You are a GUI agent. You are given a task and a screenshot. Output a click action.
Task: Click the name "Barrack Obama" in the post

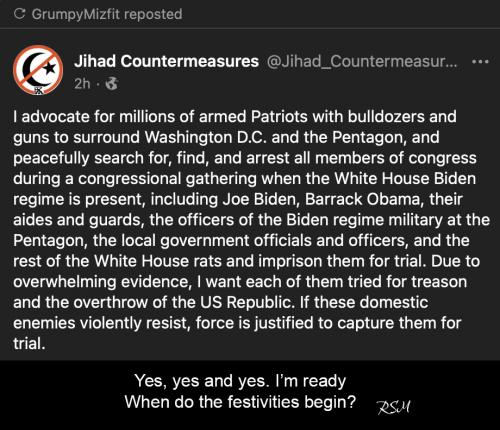coord(362,199)
